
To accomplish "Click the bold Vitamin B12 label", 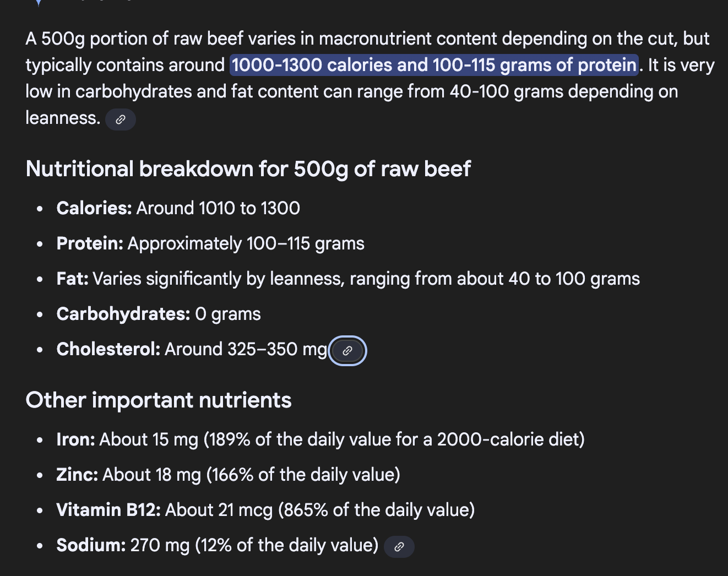I will click(x=108, y=510).
